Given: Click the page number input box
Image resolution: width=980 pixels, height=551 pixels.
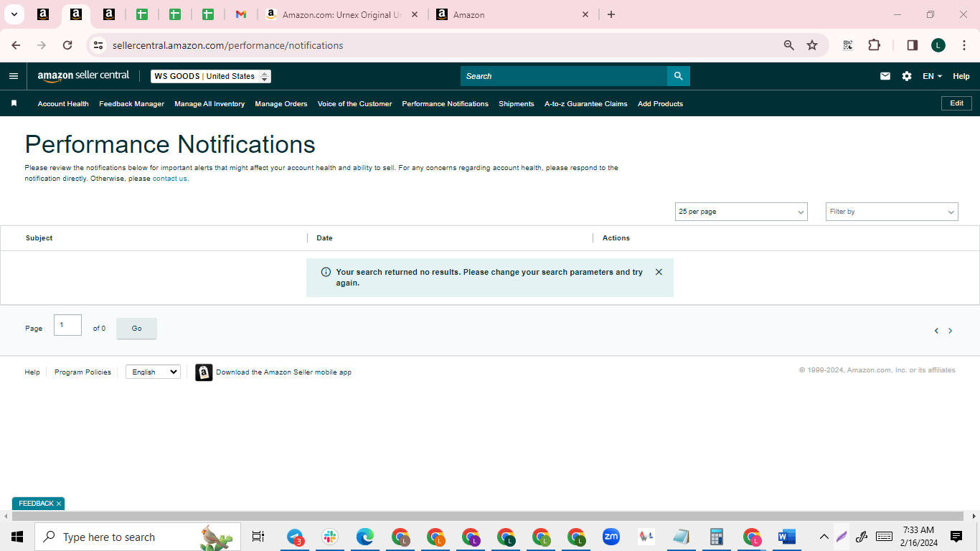Looking at the screenshot, I should [67, 325].
